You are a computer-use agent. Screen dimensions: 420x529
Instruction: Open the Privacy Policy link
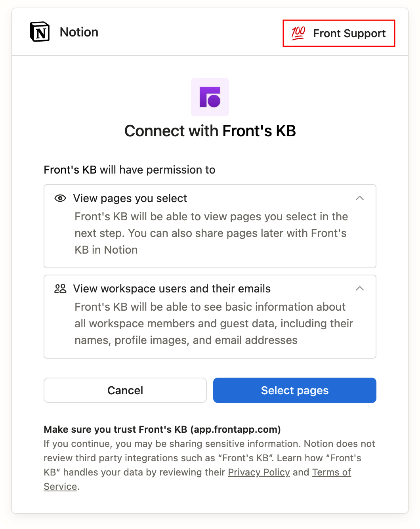click(x=259, y=472)
